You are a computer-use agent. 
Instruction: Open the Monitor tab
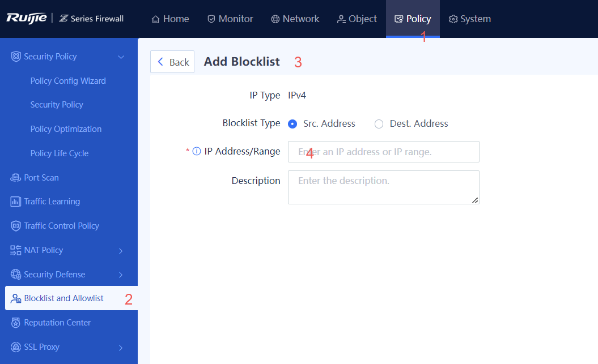point(230,19)
